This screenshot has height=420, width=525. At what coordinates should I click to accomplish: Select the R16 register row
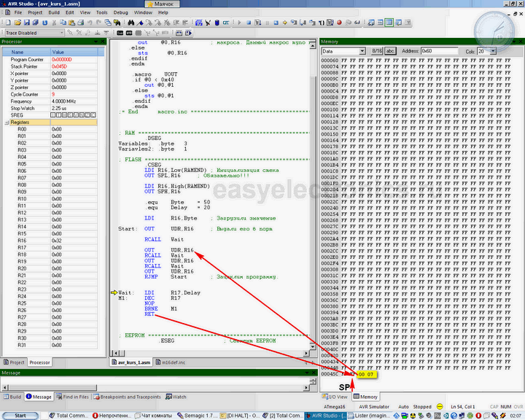tap(23, 240)
